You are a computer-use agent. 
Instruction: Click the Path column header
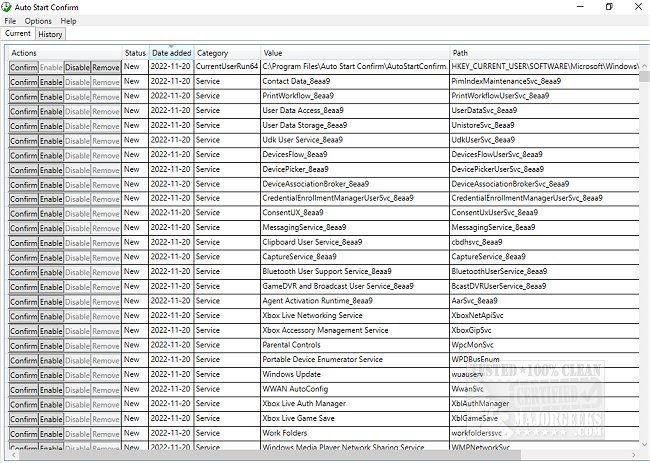544,53
